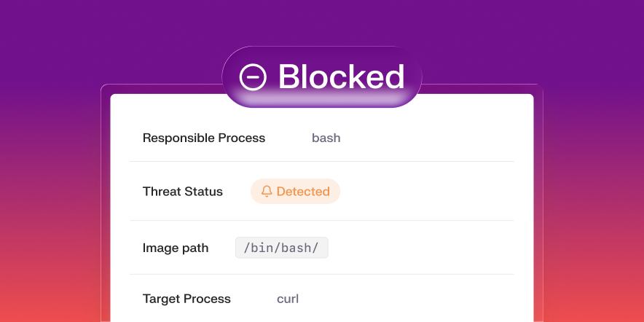Click the divider line below Threat Status
The width and height of the screenshot is (644, 322).
coord(321,221)
